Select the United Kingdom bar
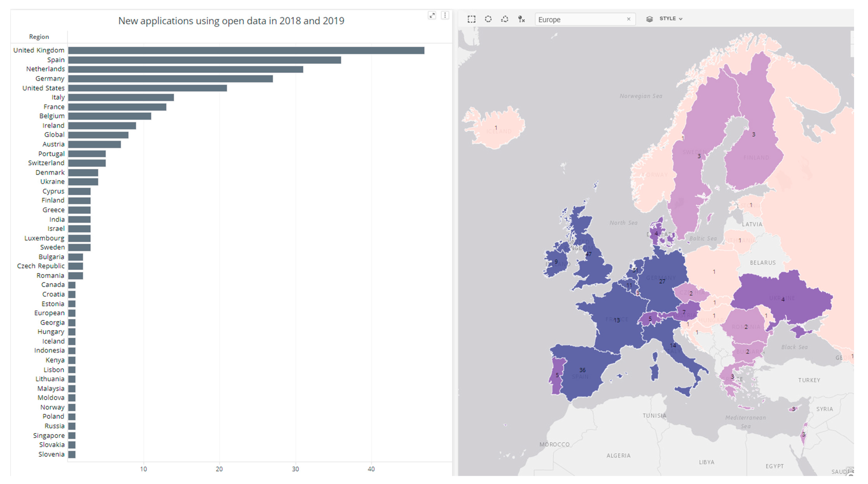 click(246, 51)
